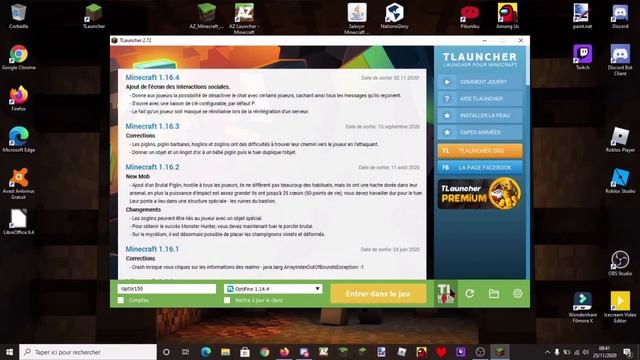Click 'Installer la peau' sidebar button

[x=480, y=116]
